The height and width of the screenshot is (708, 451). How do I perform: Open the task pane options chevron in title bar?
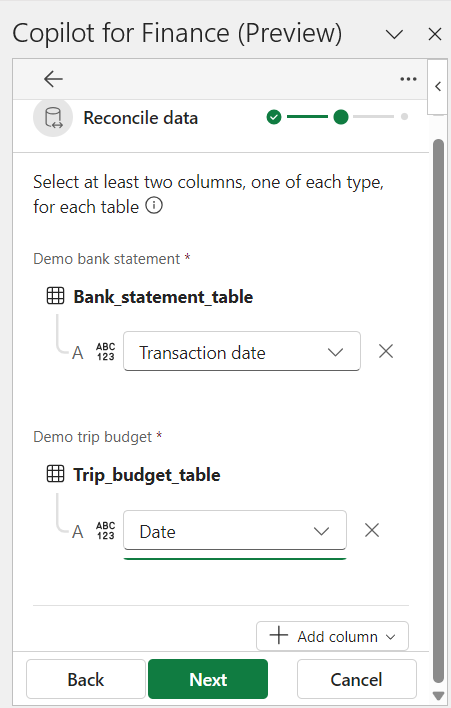coord(395,34)
